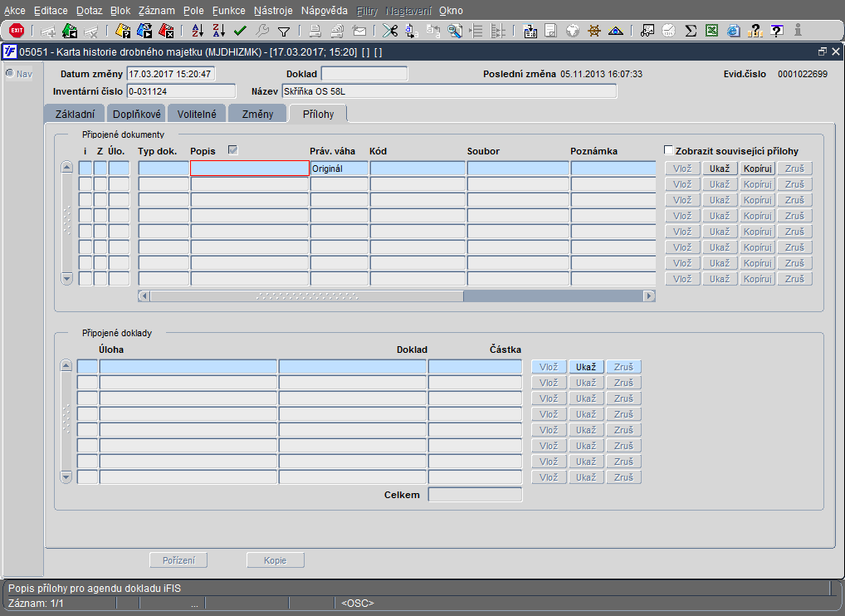
Task: Enable Zobrazit související přílohy checkbox
Action: 669,150
